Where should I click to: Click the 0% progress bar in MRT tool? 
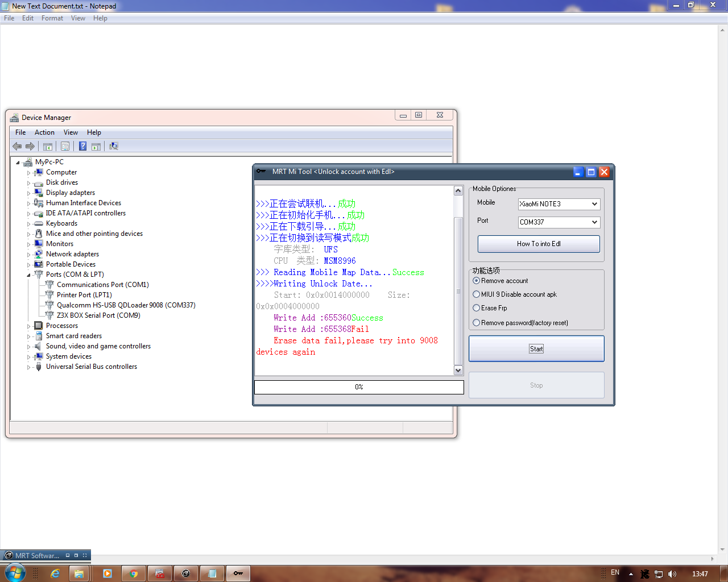tap(359, 387)
